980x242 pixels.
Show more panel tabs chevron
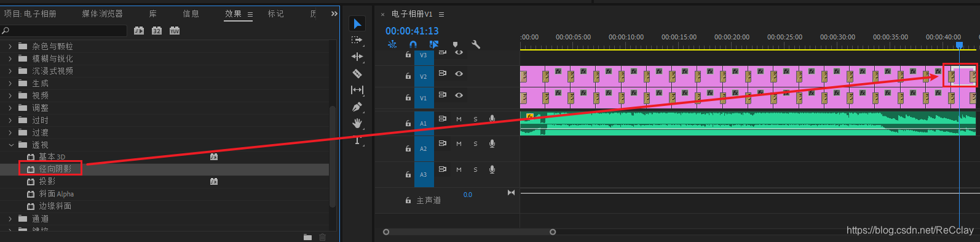click(x=334, y=14)
